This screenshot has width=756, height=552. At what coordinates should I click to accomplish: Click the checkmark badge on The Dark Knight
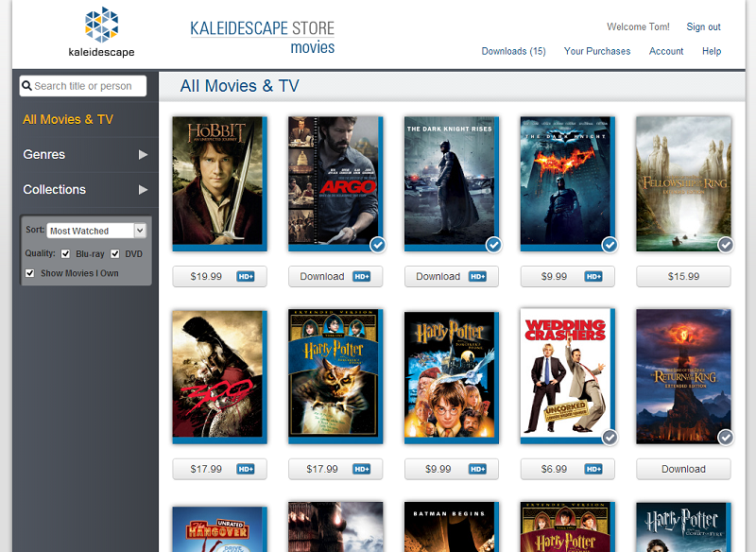pyautogui.click(x=610, y=245)
